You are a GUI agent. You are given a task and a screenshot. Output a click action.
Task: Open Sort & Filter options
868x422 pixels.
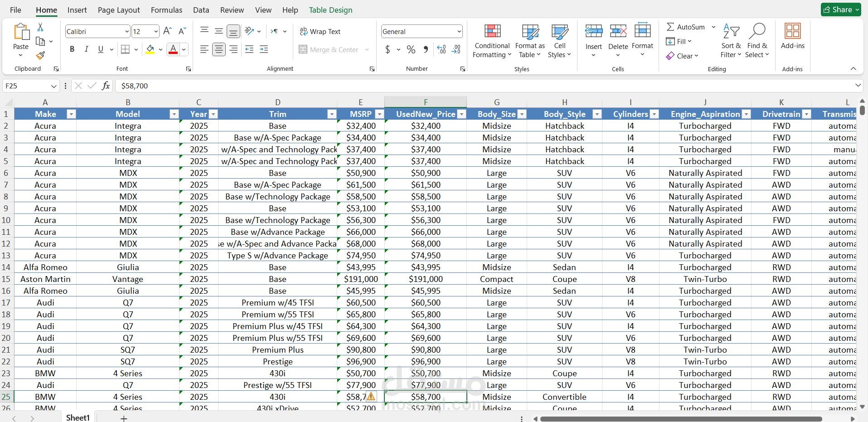pyautogui.click(x=731, y=41)
